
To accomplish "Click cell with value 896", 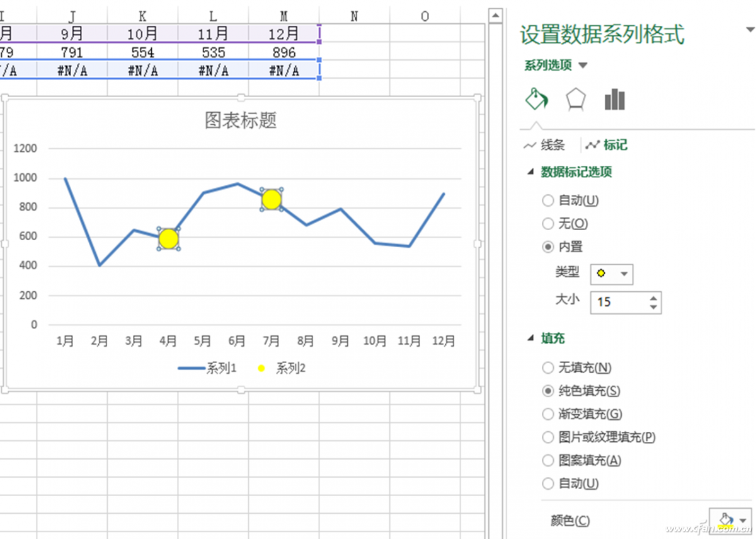I will point(283,52).
